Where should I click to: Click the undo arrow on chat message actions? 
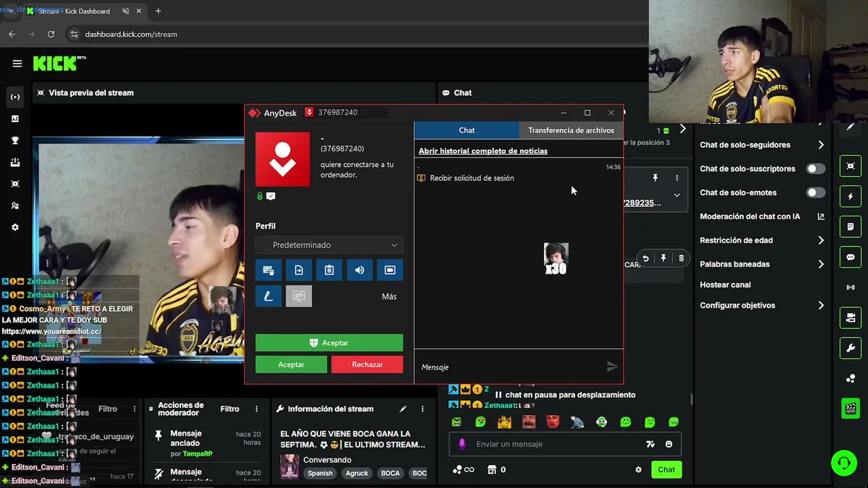646,258
